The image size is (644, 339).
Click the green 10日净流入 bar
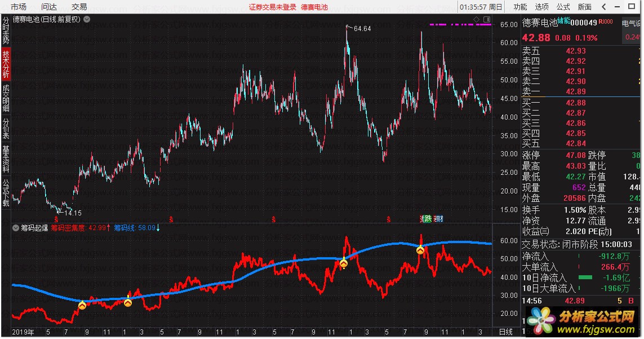click(x=585, y=278)
